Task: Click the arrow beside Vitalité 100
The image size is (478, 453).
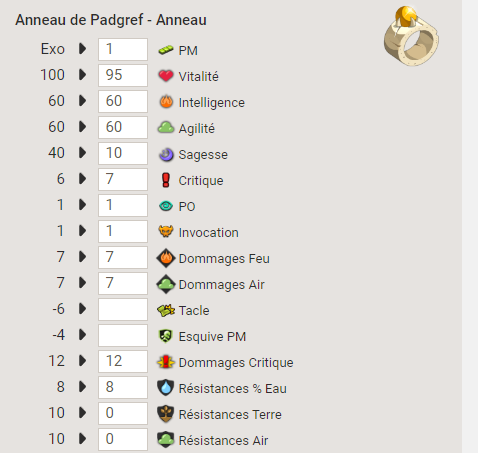Action: (x=82, y=75)
